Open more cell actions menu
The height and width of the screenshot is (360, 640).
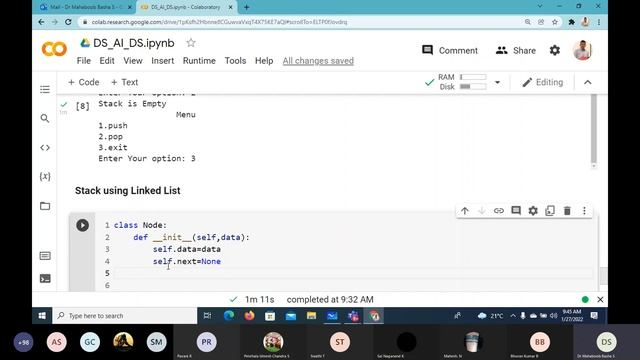click(584, 211)
